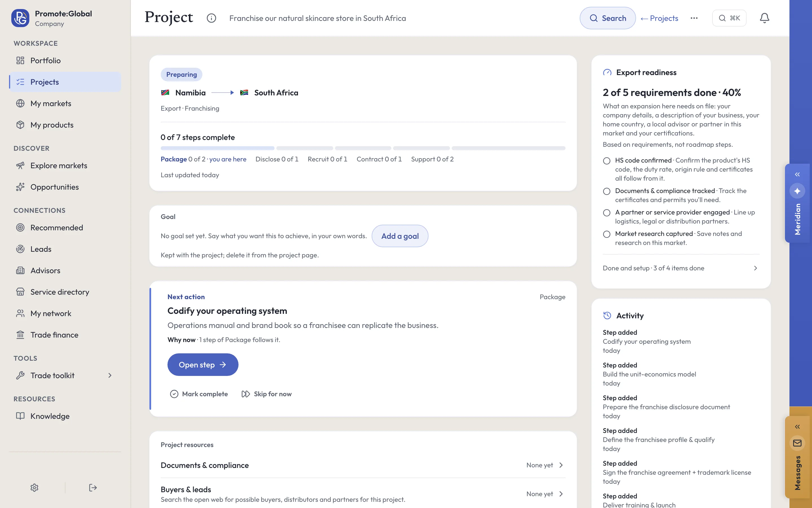Click the Explore markets telescope icon
The image size is (812, 508).
21,166
